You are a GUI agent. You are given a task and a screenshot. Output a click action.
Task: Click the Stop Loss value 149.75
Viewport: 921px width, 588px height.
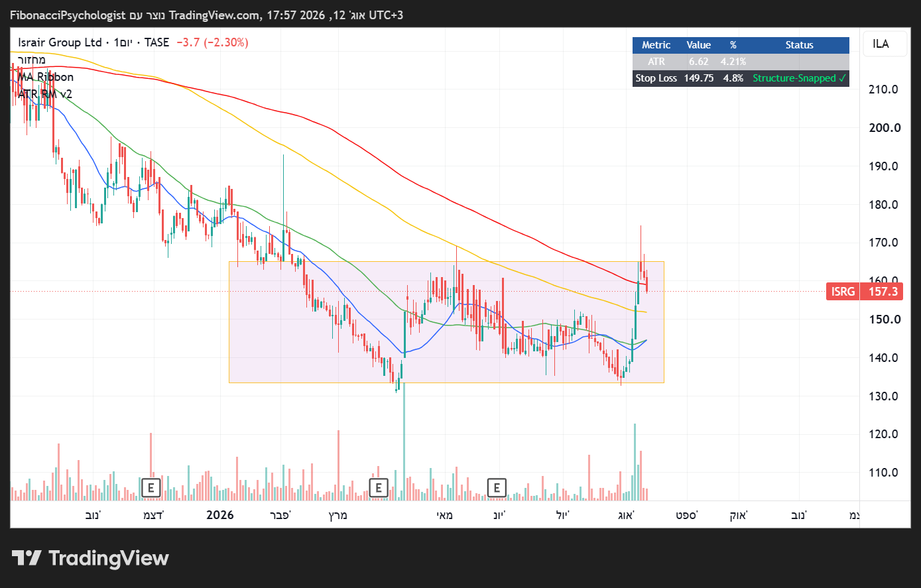(x=699, y=78)
